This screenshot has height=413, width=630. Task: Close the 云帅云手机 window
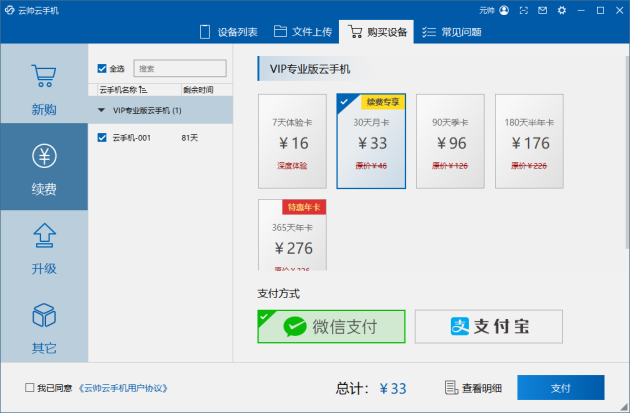620,10
